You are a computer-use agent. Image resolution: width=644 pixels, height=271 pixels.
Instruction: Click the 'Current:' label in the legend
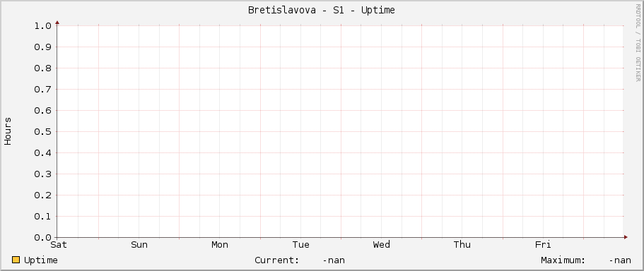point(277,260)
